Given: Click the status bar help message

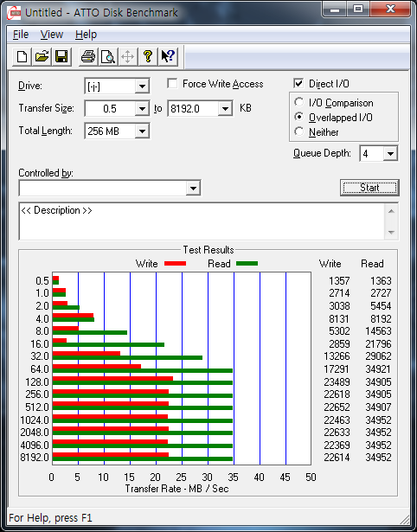Looking at the screenshot, I should (50, 518).
